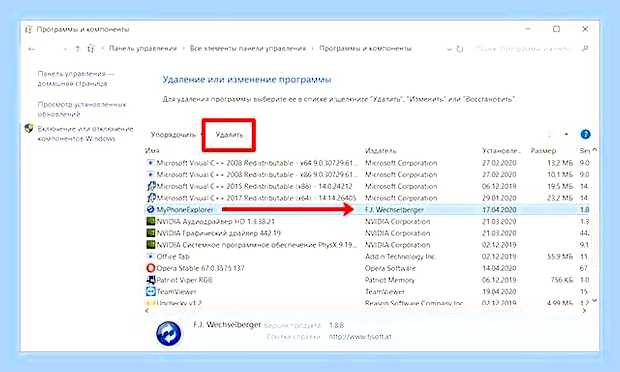Viewport: 620px width, 372px height.
Task: Open the view options dropdown arrow near help icon
Action: coord(566,134)
